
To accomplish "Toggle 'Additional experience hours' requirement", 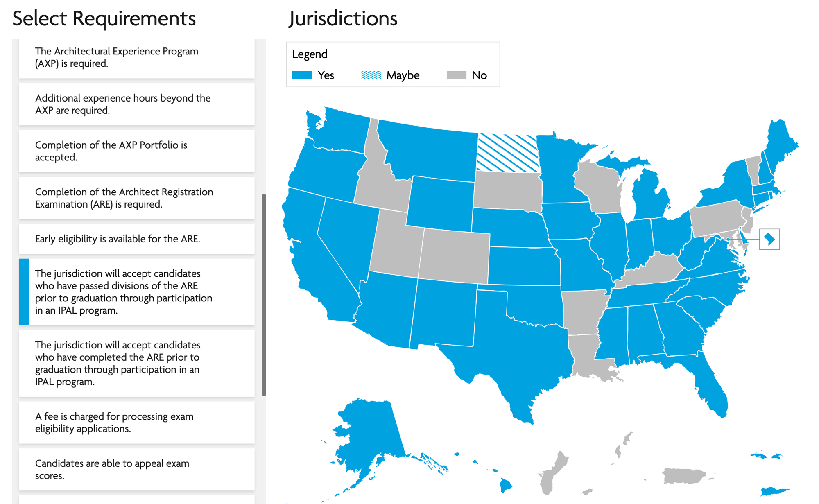I will click(137, 104).
